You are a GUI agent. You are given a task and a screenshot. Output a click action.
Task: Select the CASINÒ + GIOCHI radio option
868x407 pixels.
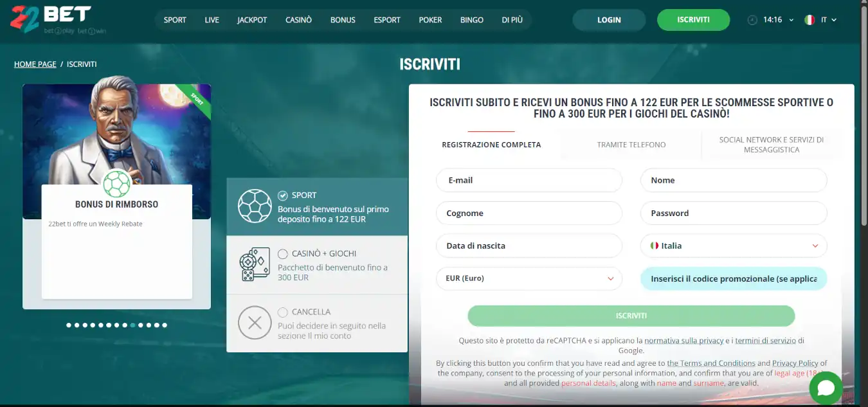tap(283, 254)
